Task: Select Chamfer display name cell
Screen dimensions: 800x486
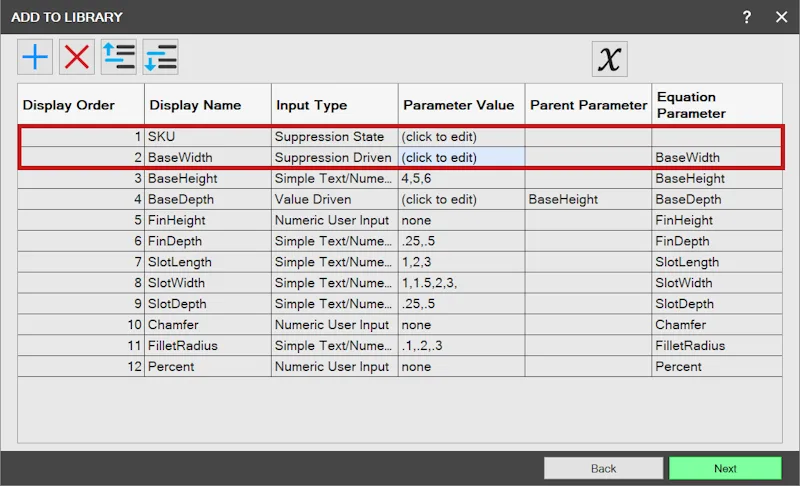Action: 208,325
